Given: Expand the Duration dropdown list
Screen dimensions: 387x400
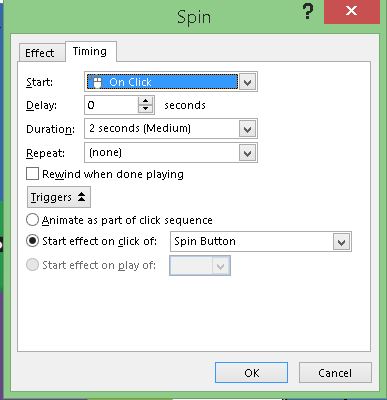Looking at the screenshot, I should [x=247, y=129].
